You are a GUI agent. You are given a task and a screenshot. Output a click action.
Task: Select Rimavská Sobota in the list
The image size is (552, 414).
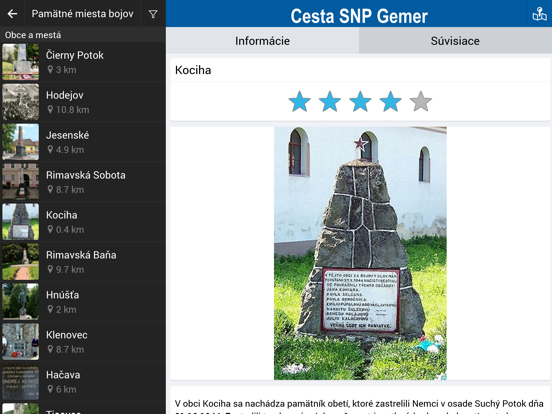click(x=83, y=182)
